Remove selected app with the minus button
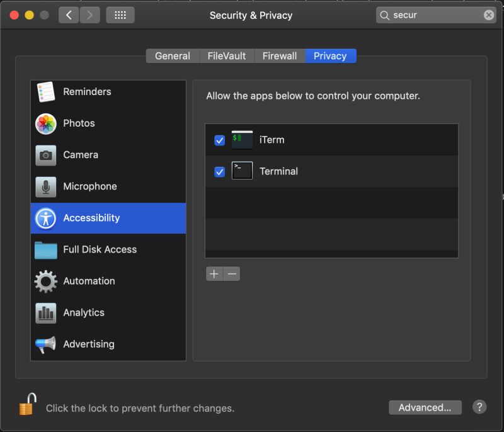This screenshot has width=504, height=432. tap(232, 274)
